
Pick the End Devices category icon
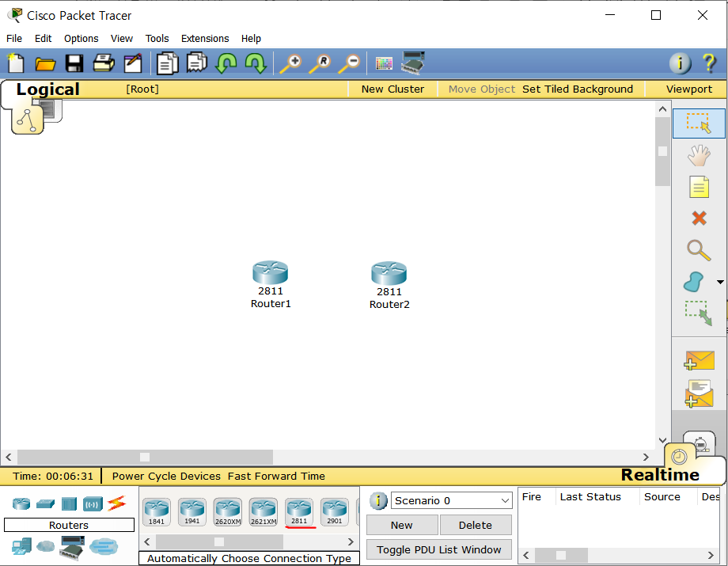pyautogui.click(x=21, y=546)
